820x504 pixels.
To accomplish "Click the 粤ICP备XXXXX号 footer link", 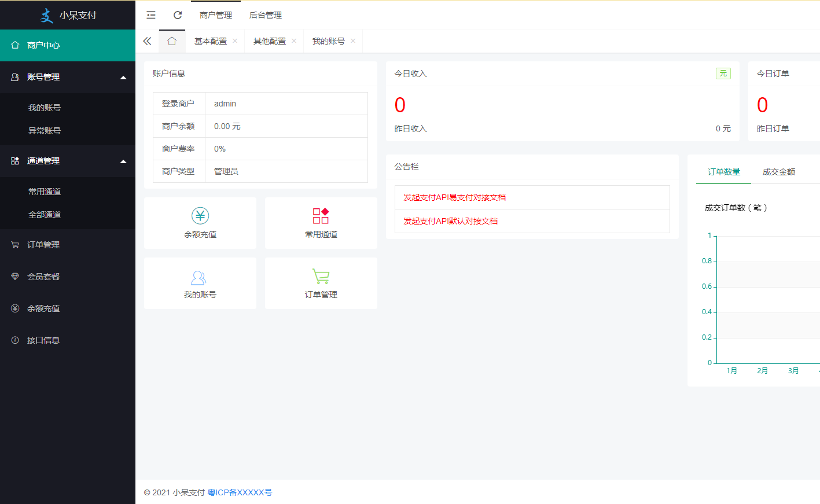I will pos(240,492).
